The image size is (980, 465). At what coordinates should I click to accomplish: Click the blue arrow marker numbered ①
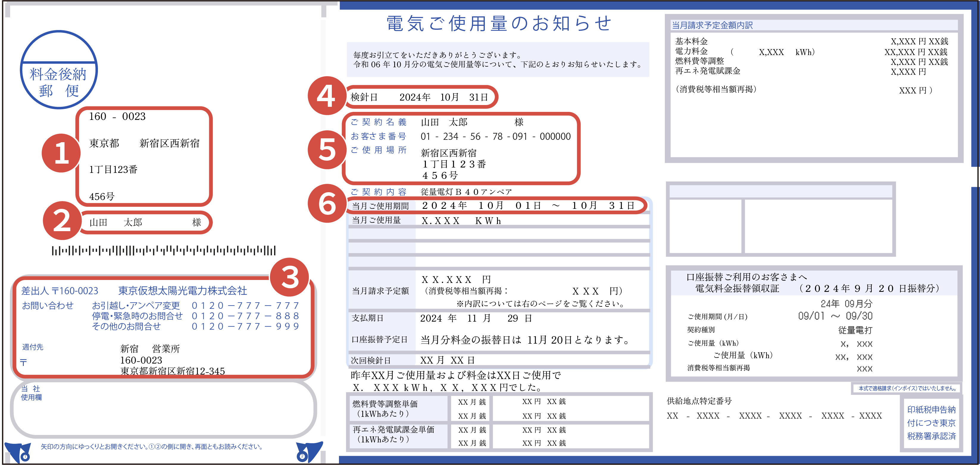point(18,452)
